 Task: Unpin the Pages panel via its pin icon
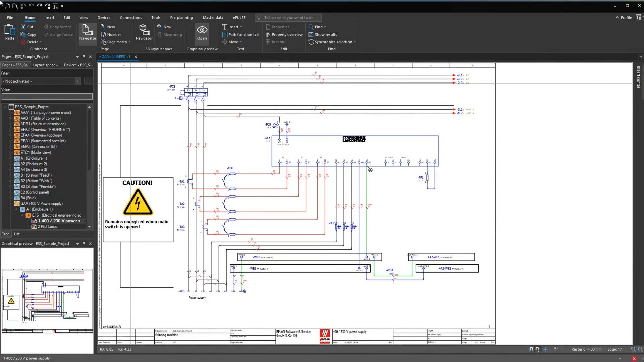[84, 57]
